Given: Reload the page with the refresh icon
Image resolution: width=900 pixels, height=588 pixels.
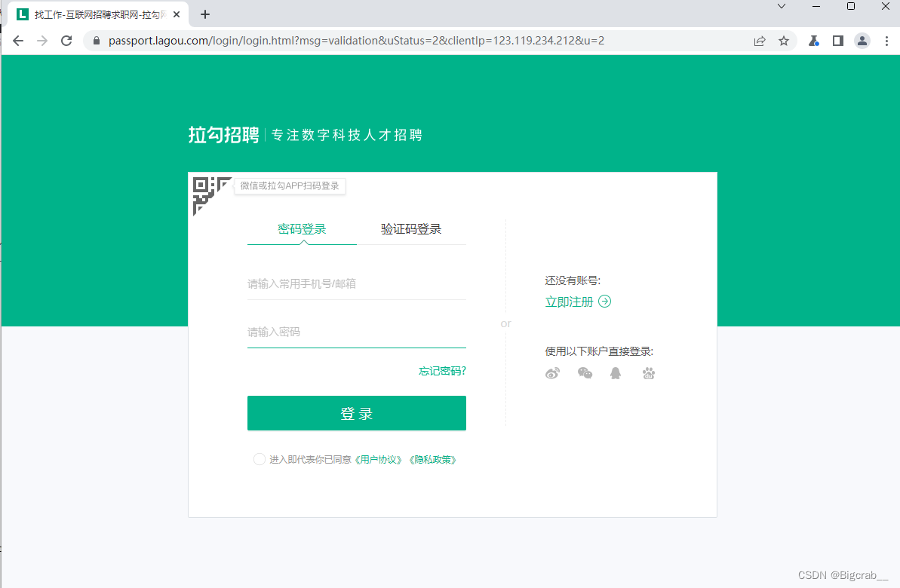Looking at the screenshot, I should (x=66, y=41).
